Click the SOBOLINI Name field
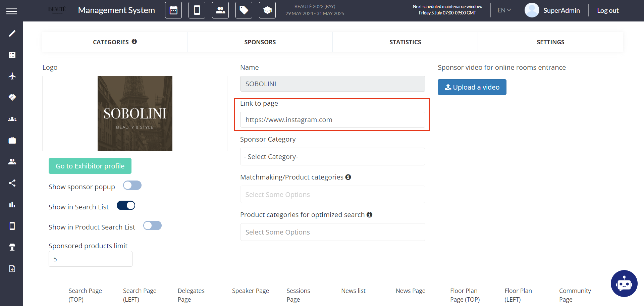Viewport: 644px width, 306px height. [x=332, y=84]
